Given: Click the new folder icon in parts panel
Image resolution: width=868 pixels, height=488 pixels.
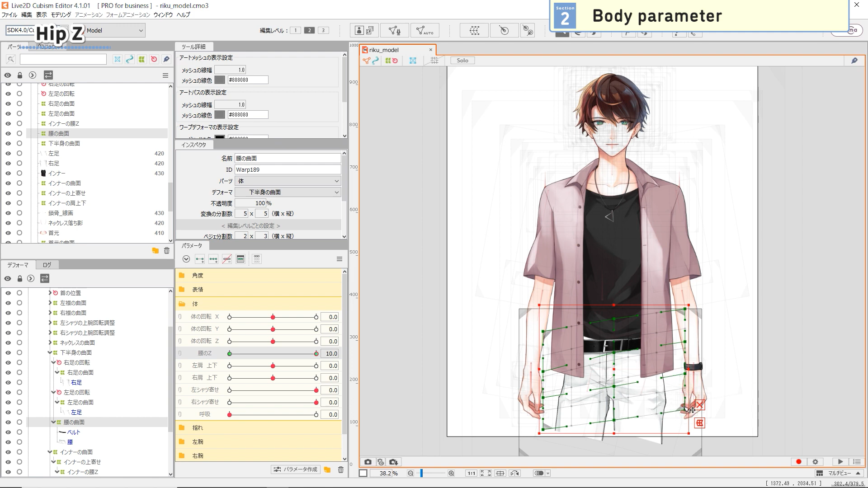Looking at the screenshot, I should tap(155, 251).
